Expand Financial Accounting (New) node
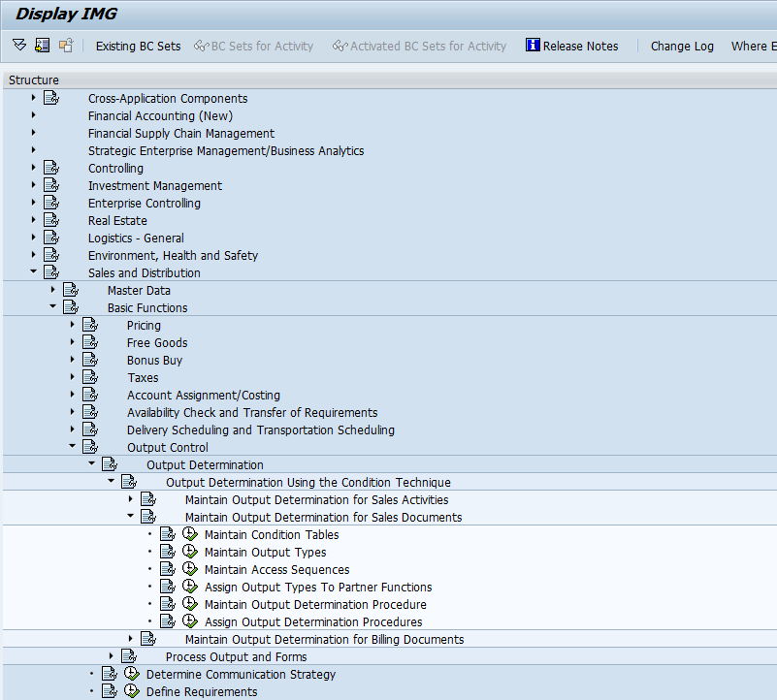This screenshot has height=700, width=777. coord(33,115)
